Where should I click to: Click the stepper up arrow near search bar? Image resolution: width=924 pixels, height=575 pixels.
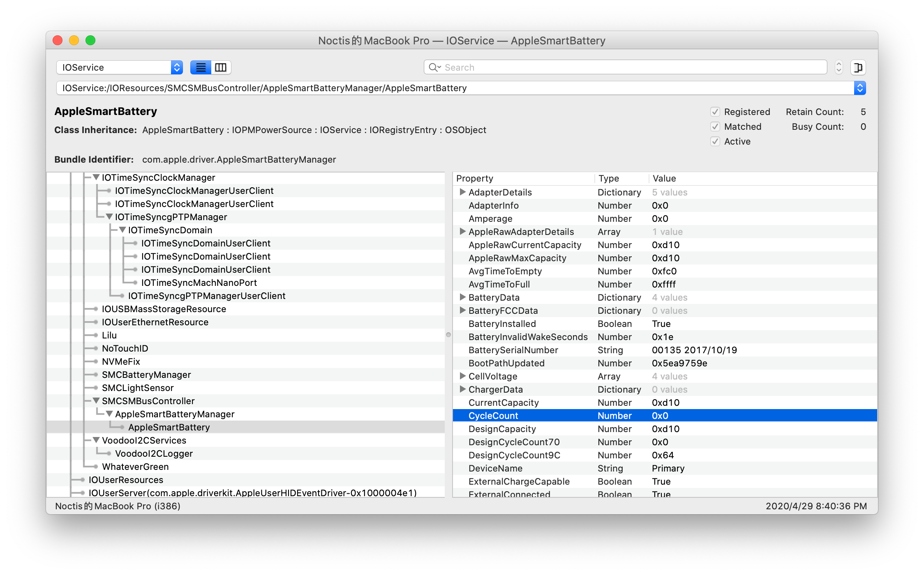pyautogui.click(x=838, y=64)
